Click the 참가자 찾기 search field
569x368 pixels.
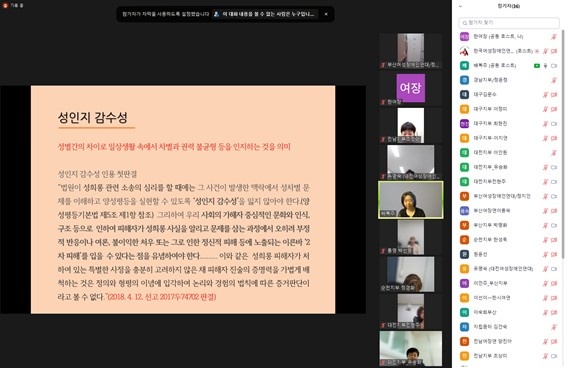click(x=509, y=23)
